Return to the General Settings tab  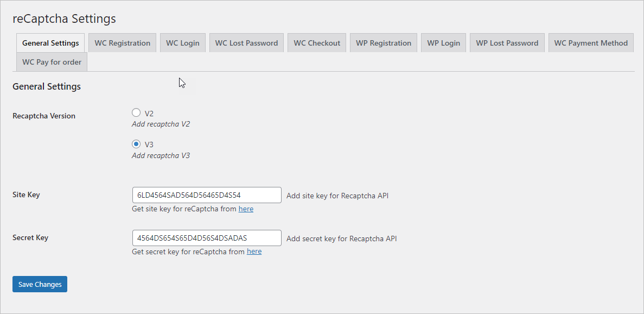(50, 42)
